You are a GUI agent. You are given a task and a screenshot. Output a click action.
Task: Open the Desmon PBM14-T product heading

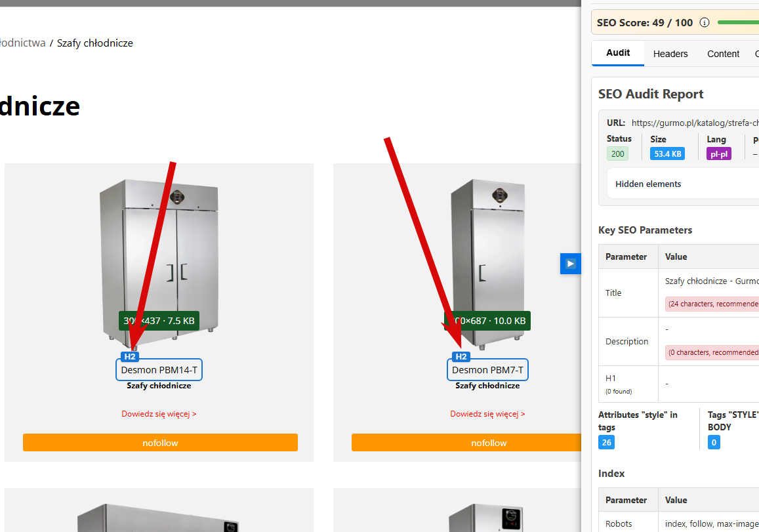pos(159,371)
